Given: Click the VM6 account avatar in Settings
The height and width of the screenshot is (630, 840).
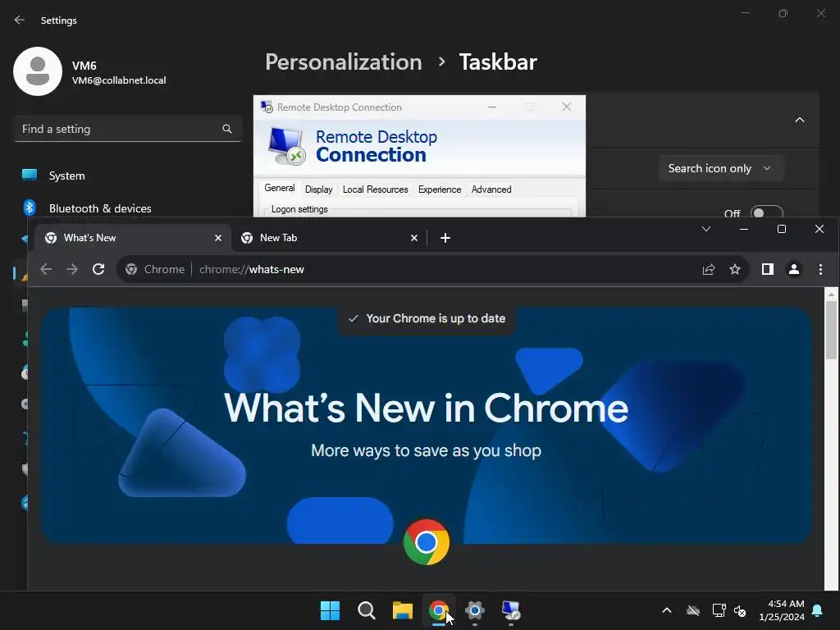Looking at the screenshot, I should (x=38, y=71).
